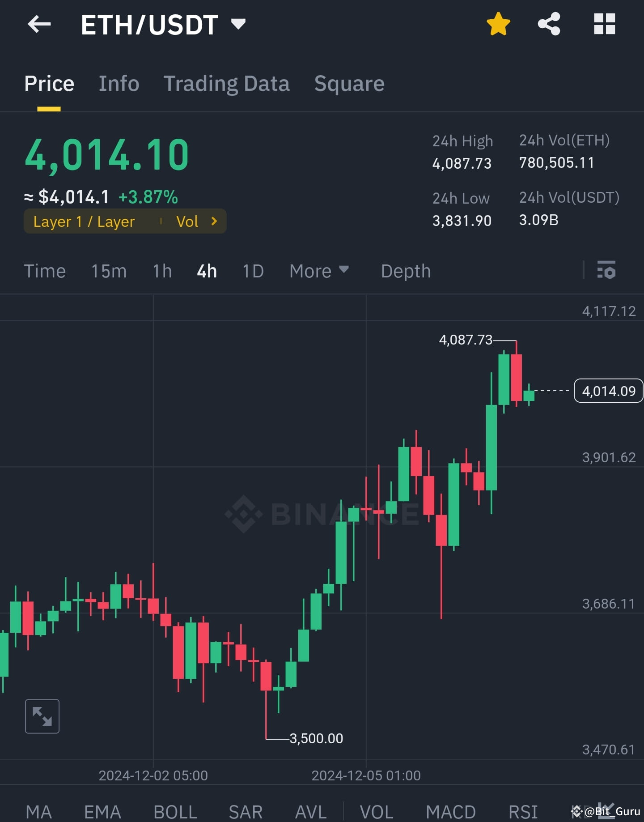Screen dimensions: 644x822
Task: View the Depth chart
Action: 406,271
